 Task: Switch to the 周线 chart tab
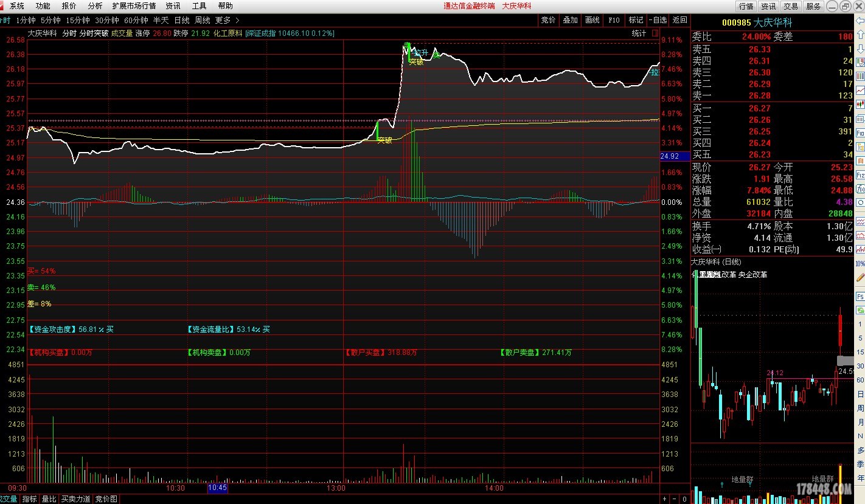(203, 20)
